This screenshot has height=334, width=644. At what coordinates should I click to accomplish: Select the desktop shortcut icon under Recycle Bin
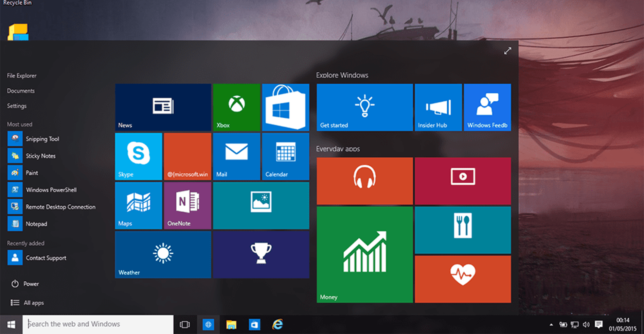[x=18, y=32]
